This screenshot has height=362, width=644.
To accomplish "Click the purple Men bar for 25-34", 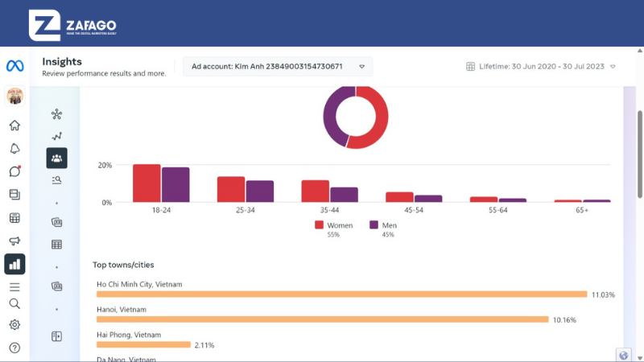I will [260, 191].
